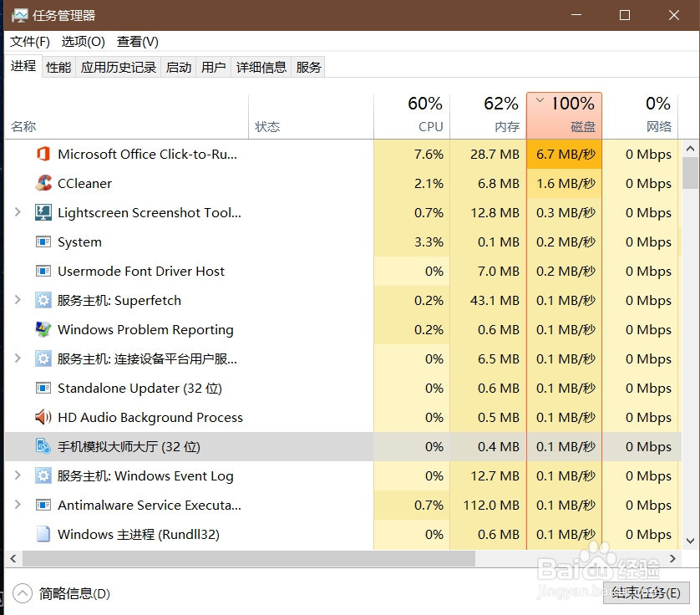This screenshot has height=615, width=700.
Task: Click the HD Audio speaker icon
Action: 43,417
